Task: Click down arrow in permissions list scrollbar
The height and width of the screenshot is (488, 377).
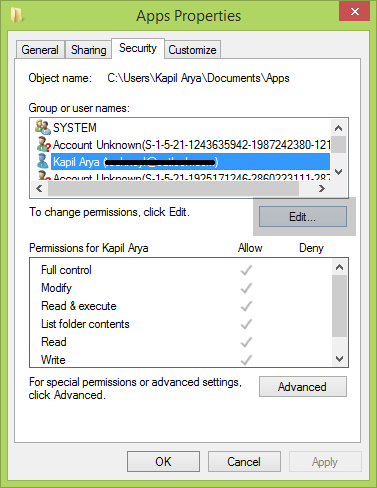Action: click(340, 359)
